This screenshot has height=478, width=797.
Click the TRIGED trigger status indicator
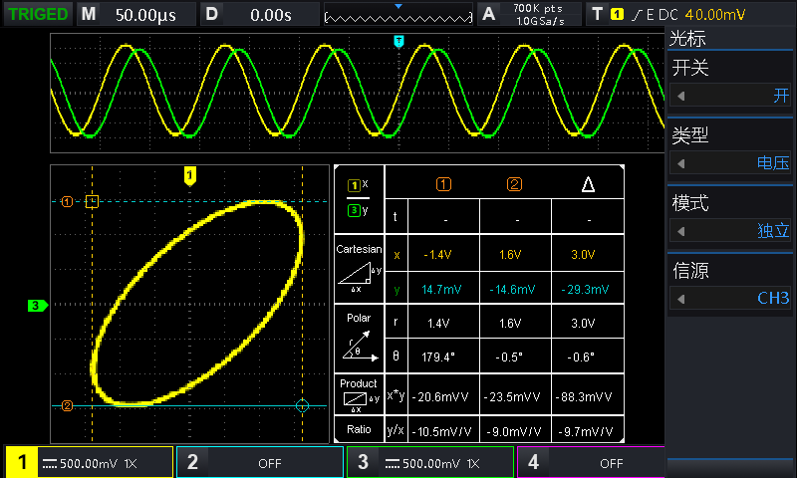pyautogui.click(x=37, y=14)
